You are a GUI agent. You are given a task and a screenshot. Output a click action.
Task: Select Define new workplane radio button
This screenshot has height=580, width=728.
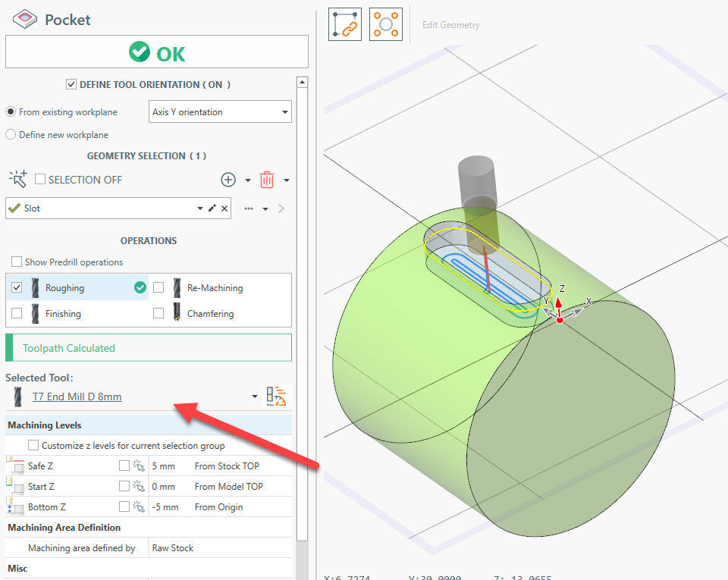(x=11, y=135)
